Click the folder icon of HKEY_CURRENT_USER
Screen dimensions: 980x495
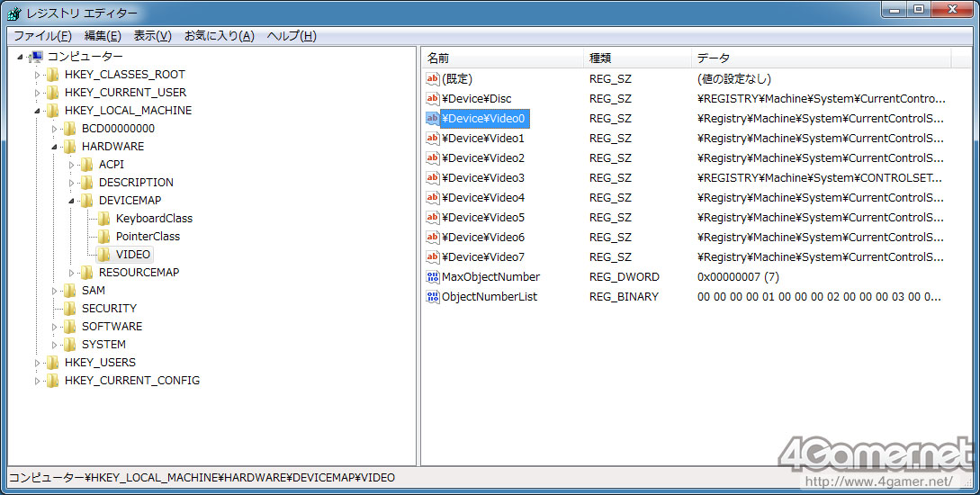tap(53, 93)
